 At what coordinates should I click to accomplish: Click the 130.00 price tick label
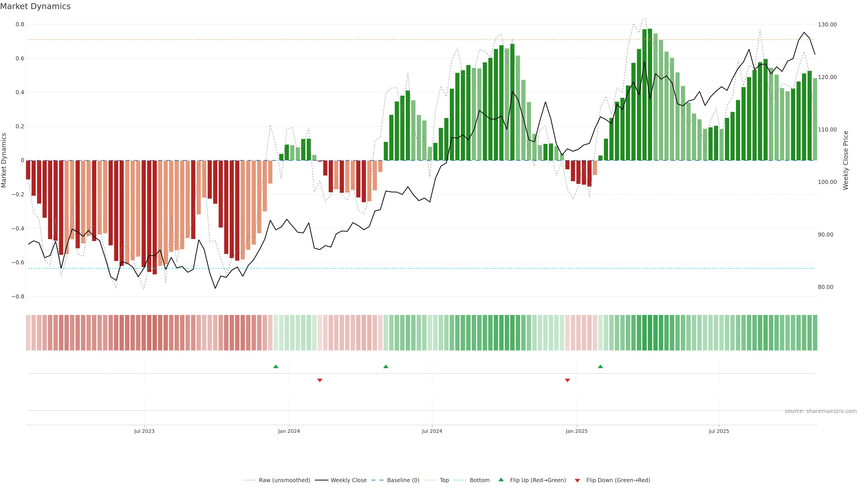point(827,25)
